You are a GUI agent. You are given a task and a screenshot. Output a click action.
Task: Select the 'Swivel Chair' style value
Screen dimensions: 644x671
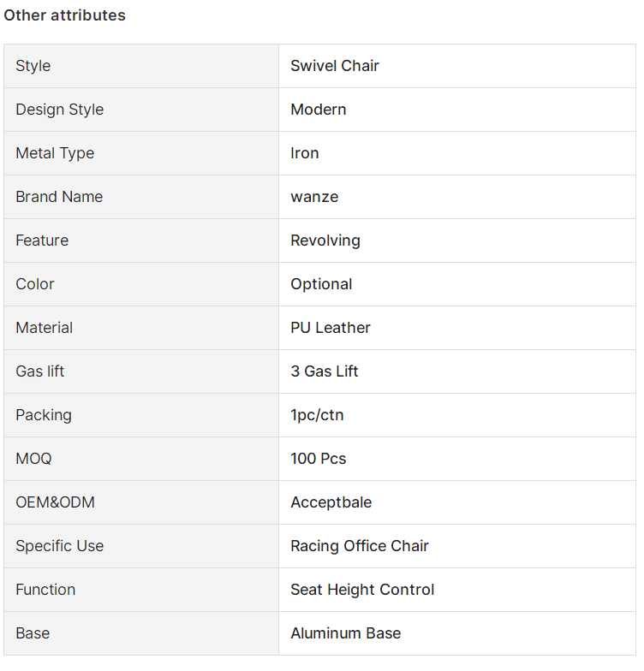(334, 66)
